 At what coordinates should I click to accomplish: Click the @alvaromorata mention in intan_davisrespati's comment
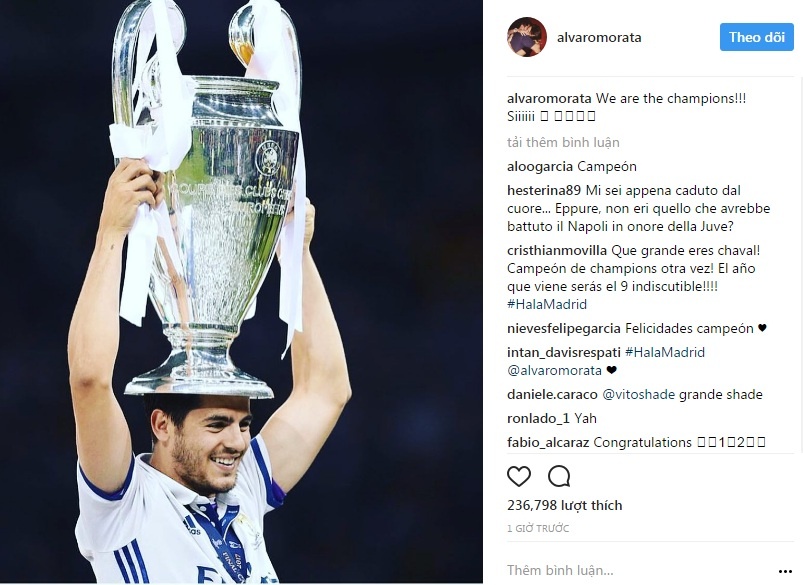[x=554, y=370]
